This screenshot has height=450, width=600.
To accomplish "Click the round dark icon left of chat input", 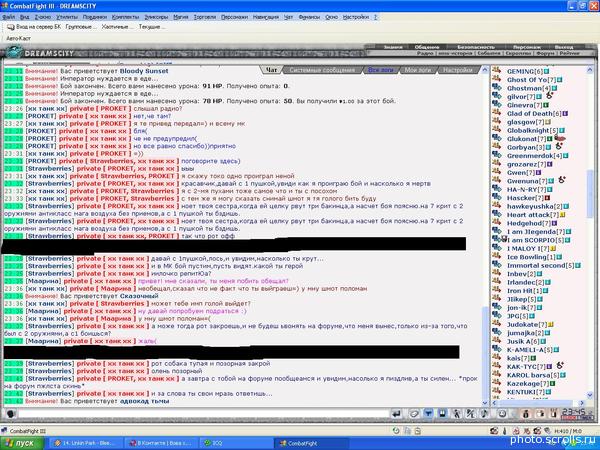I will [11, 414].
